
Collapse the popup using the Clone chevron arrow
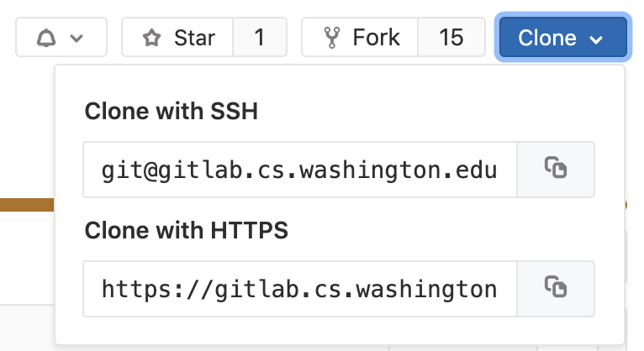coord(597,39)
